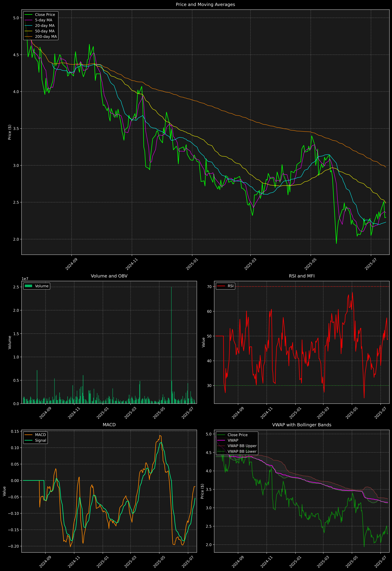Click the '−0.20' tick on the MACD axis
The height and width of the screenshot is (571, 392).
click(x=14, y=546)
